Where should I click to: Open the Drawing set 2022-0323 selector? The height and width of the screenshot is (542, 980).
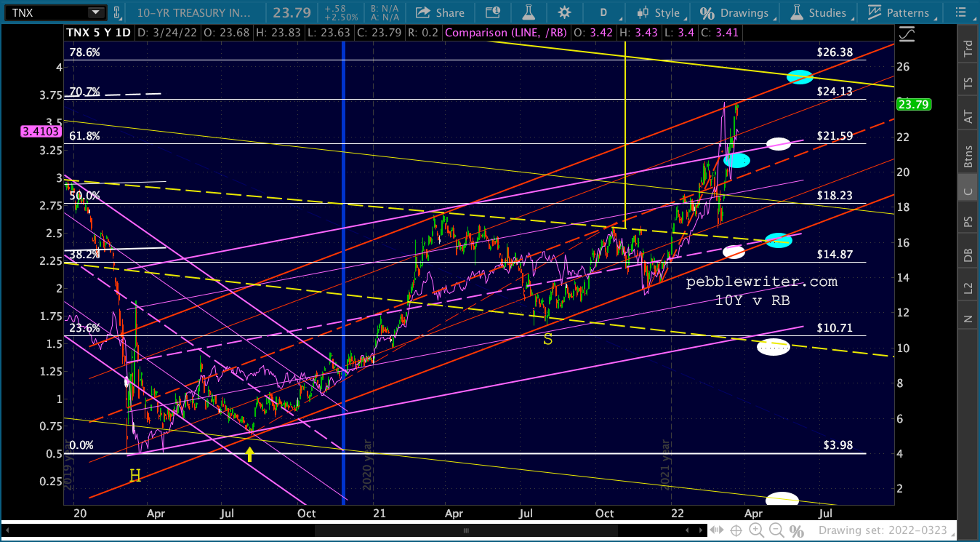click(x=883, y=530)
